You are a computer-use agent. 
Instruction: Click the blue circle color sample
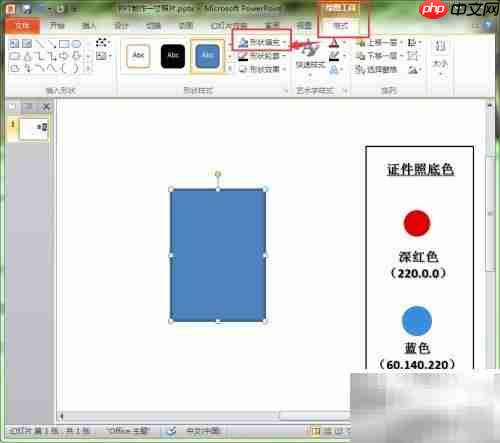pyautogui.click(x=417, y=321)
